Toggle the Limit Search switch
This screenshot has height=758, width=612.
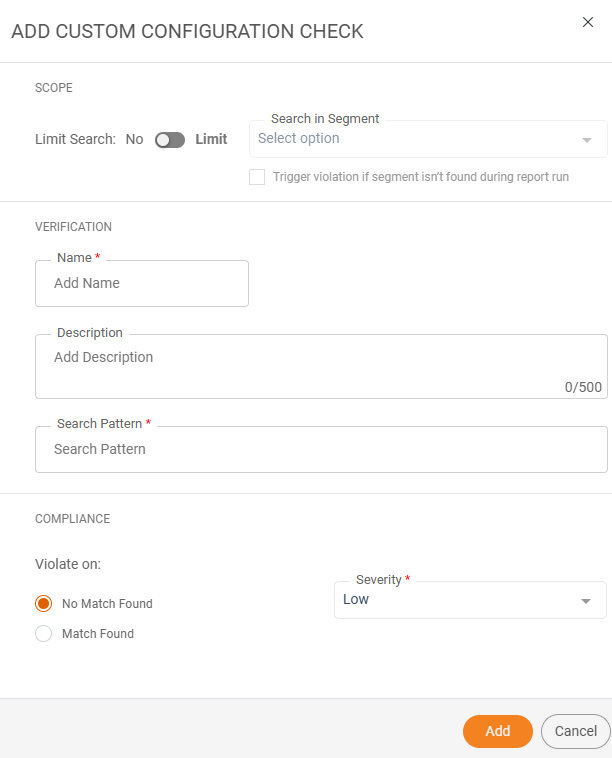point(170,140)
